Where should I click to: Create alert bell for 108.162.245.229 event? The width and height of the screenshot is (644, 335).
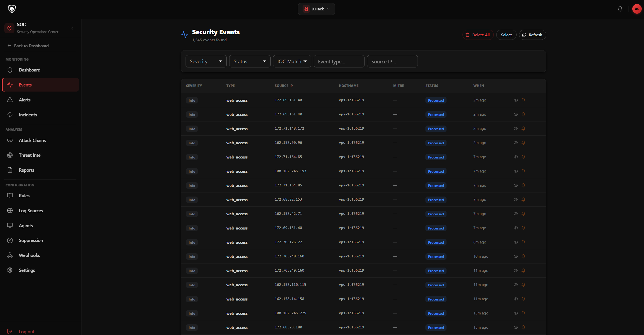coord(523,313)
